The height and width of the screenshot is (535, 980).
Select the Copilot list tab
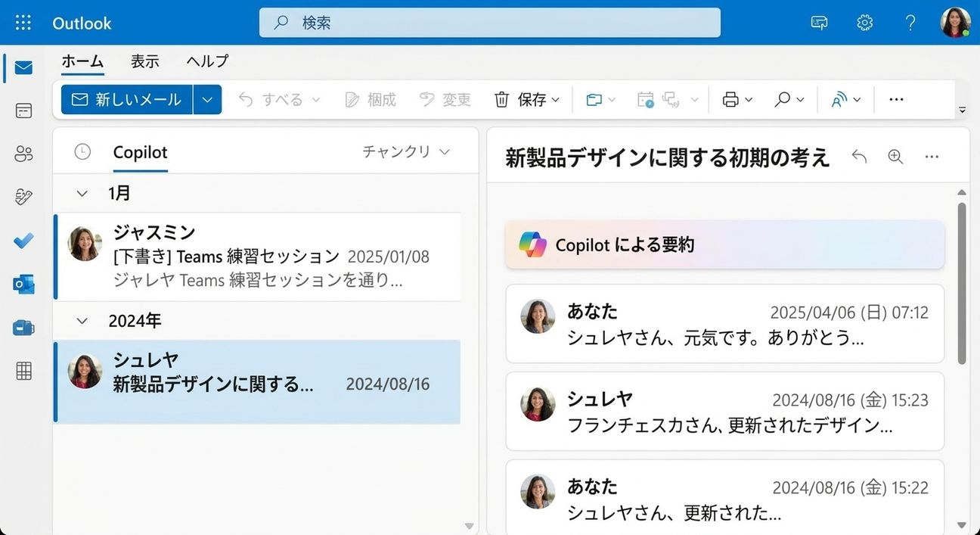[x=141, y=152]
